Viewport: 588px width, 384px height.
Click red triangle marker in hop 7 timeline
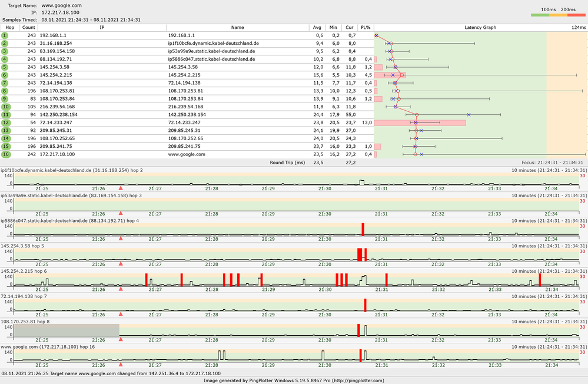121,314
